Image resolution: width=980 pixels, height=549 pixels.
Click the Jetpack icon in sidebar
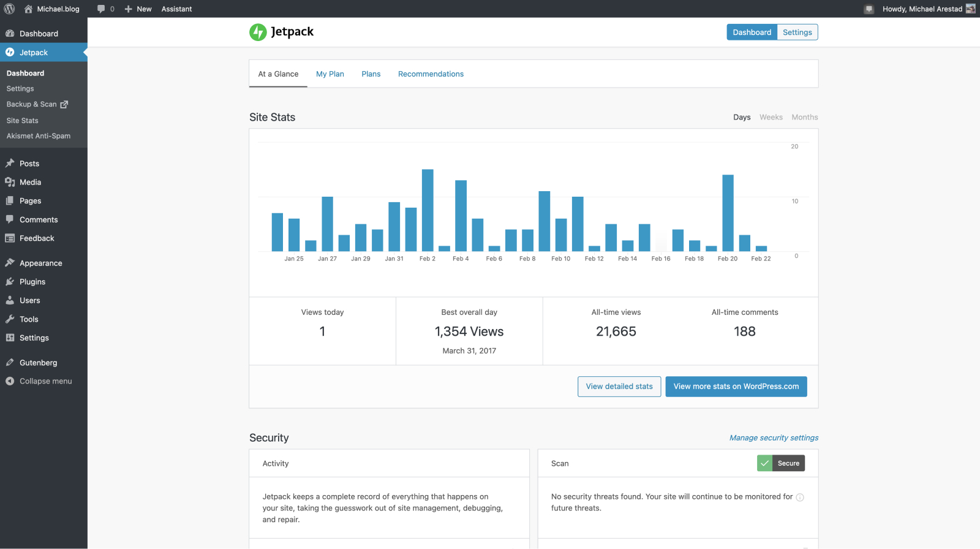coord(10,52)
